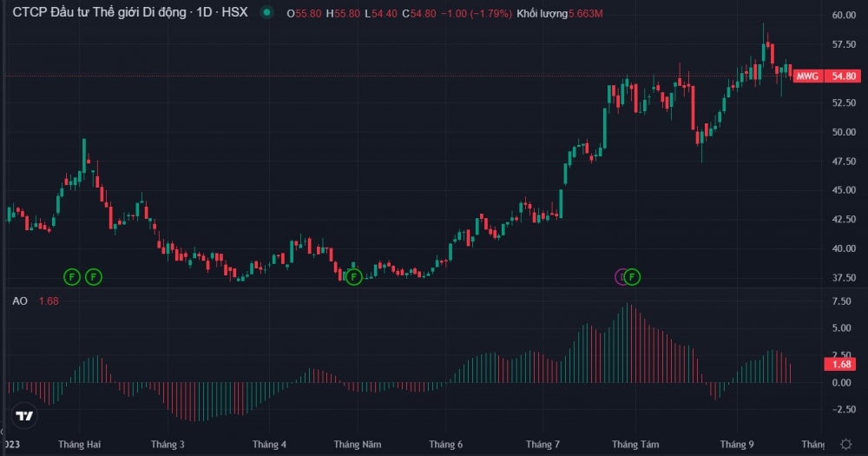This screenshot has width=868, height=456.
Task: Click the 37.50 price axis label
Action: point(844,278)
